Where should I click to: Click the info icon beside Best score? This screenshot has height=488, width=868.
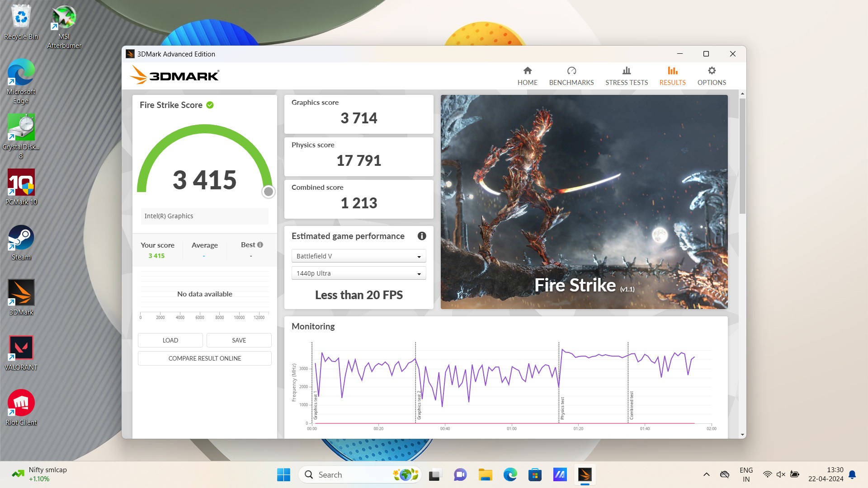260,245
